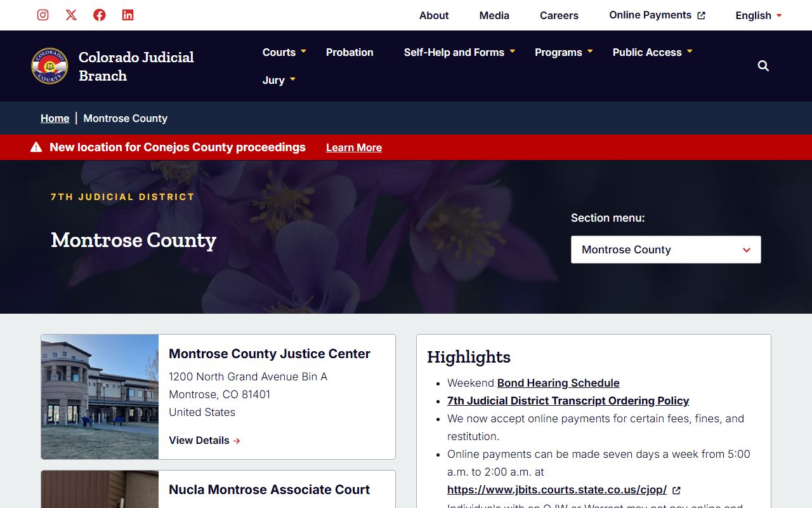Click the X (Twitter) icon
The image size is (812, 508).
[x=71, y=15]
